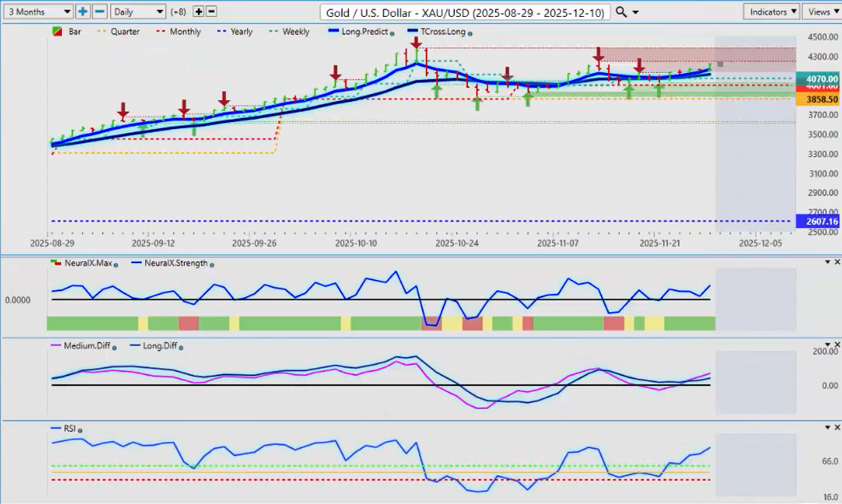Click the info dot next to RSI

pos(79,430)
